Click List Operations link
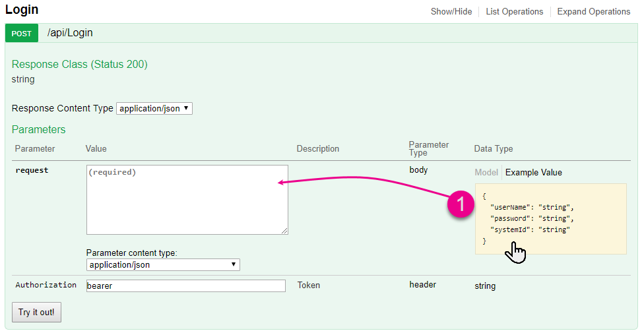 [514, 11]
